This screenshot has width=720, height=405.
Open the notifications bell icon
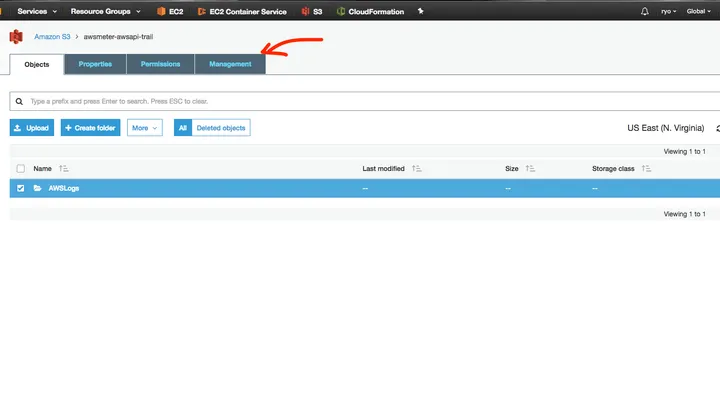coord(645,11)
